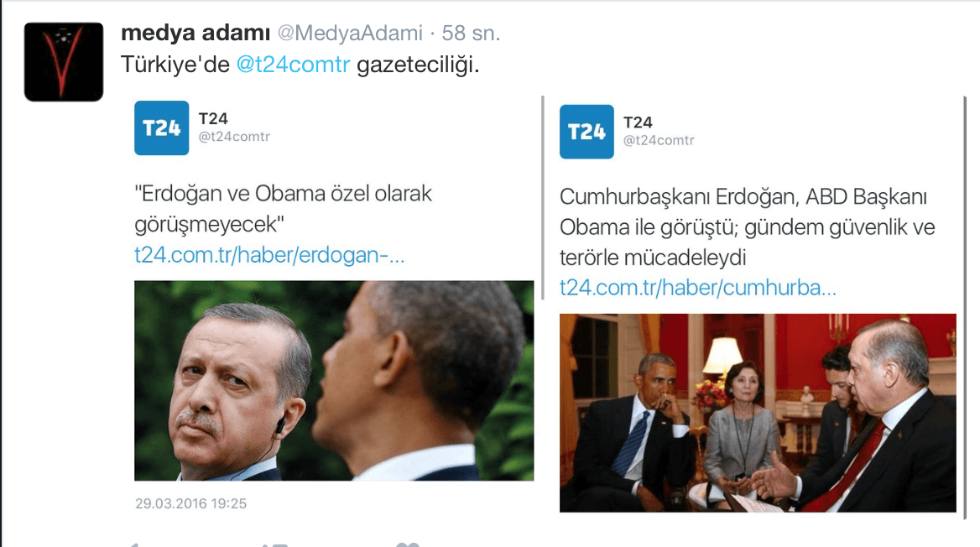Click the right @t24comtr handle under T24
The width and height of the screenshot is (980, 547).
pos(659,141)
